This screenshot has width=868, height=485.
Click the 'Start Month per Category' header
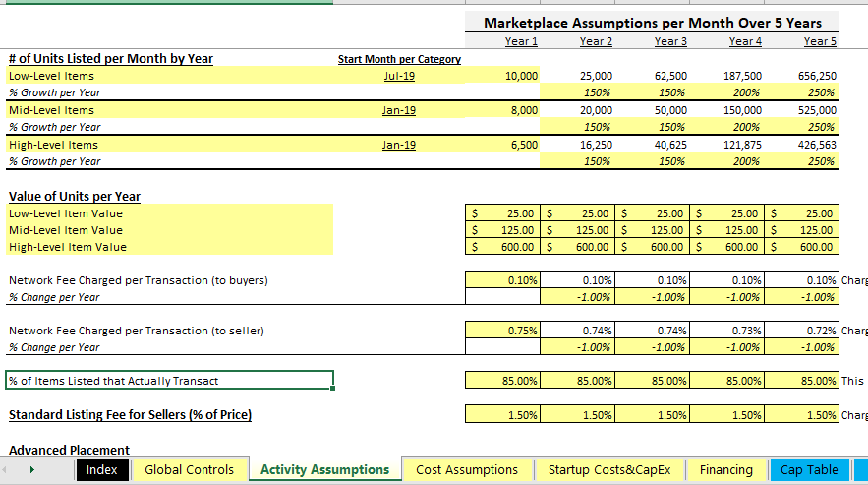click(399, 59)
